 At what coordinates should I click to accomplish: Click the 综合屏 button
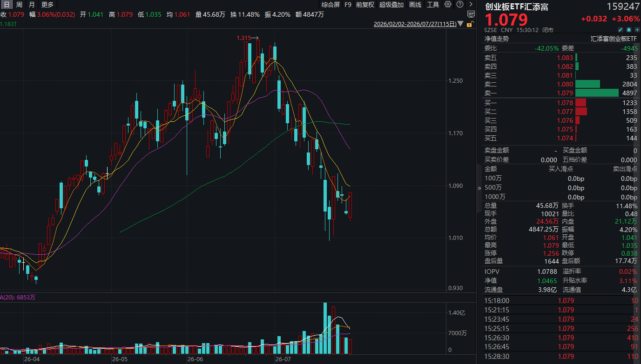click(x=331, y=4)
